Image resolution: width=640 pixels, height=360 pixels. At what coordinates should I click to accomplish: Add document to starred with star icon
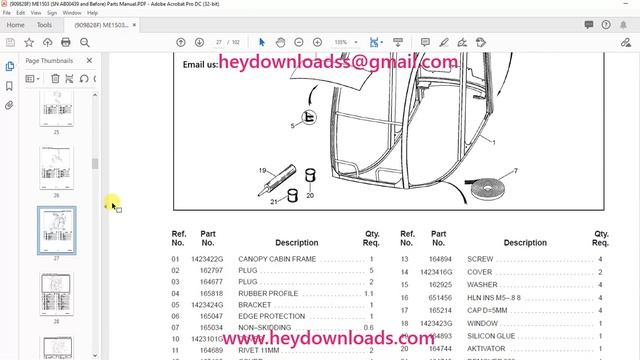29,42
